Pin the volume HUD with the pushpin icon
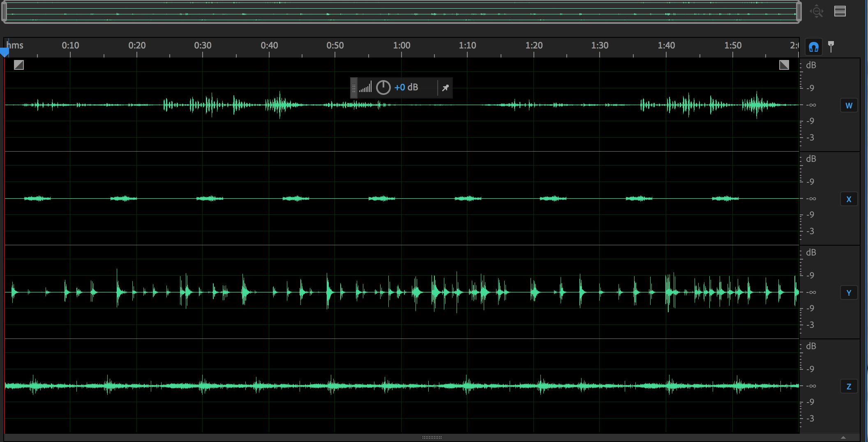Image resolution: width=868 pixels, height=442 pixels. pyautogui.click(x=445, y=87)
